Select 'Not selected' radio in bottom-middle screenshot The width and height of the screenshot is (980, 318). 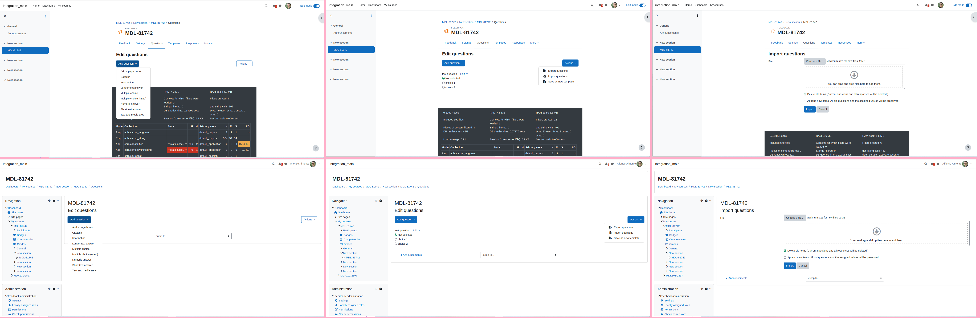(396, 235)
